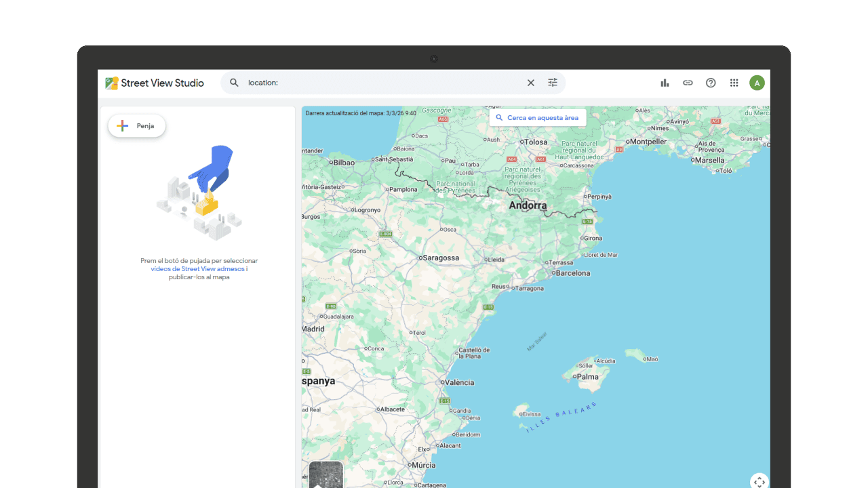Click the map control at bottom-right corner
The width and height of the screenshot is (868, 488).
759,481
